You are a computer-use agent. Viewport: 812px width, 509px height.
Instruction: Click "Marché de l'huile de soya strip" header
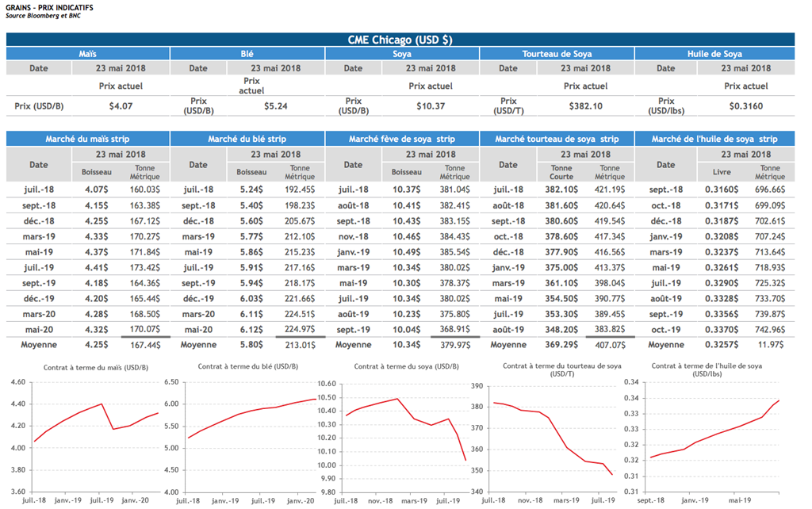[714, 139]
